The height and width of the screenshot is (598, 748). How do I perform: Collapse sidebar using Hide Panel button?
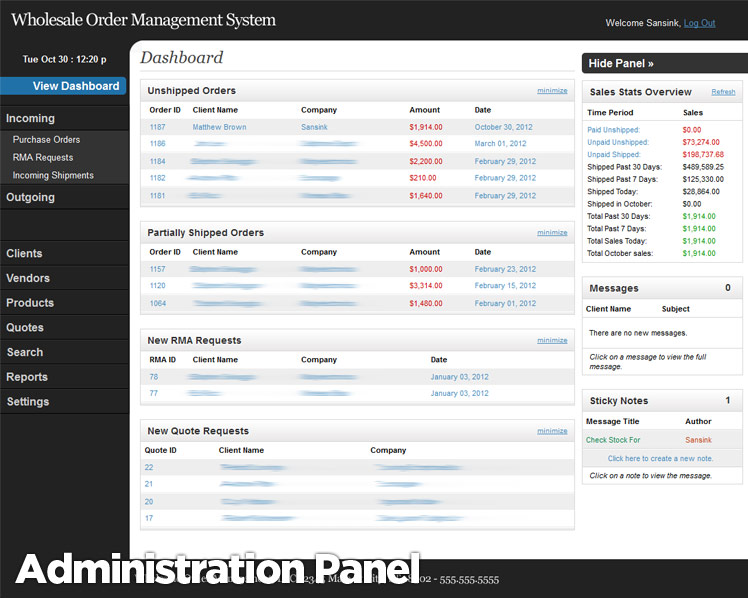coord(621,63)
